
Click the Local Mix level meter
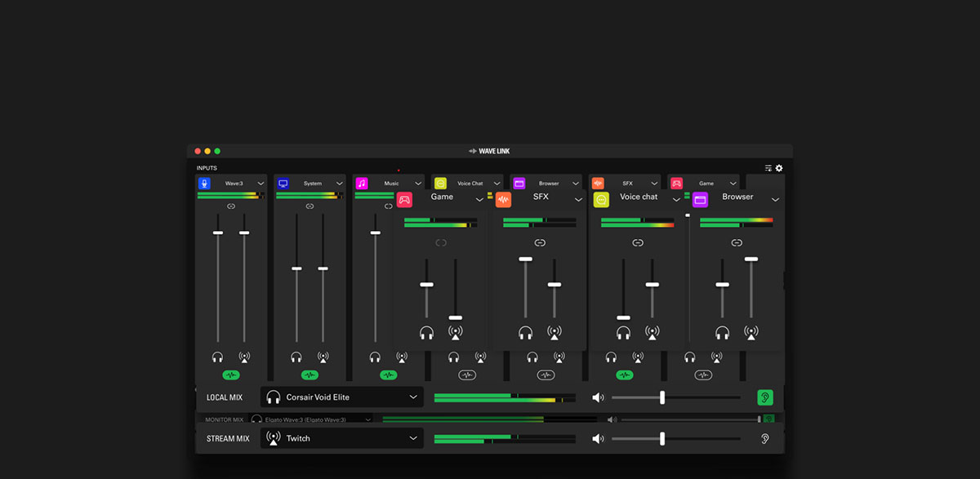(505, 397)
